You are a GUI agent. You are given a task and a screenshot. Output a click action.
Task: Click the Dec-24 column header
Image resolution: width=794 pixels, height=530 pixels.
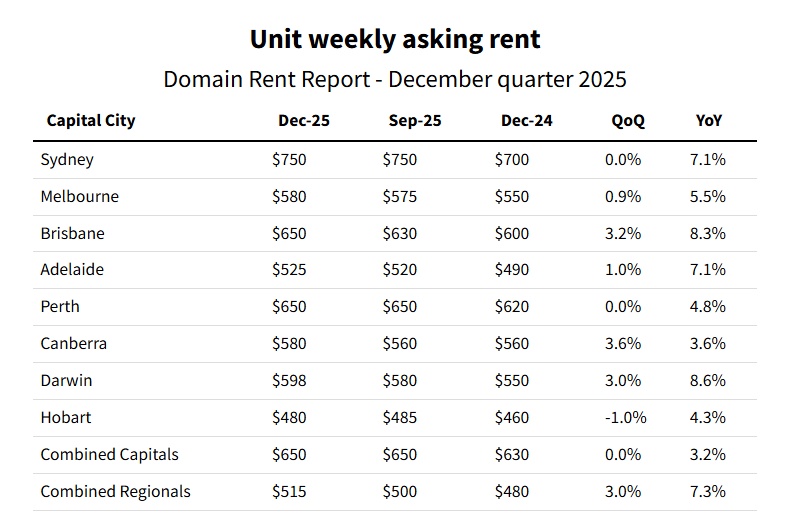click(526, 121)
